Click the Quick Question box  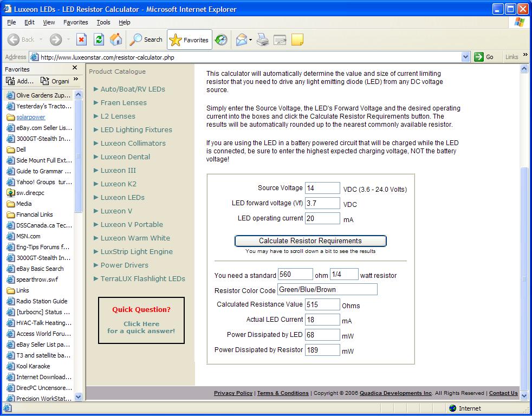point(141,320)
